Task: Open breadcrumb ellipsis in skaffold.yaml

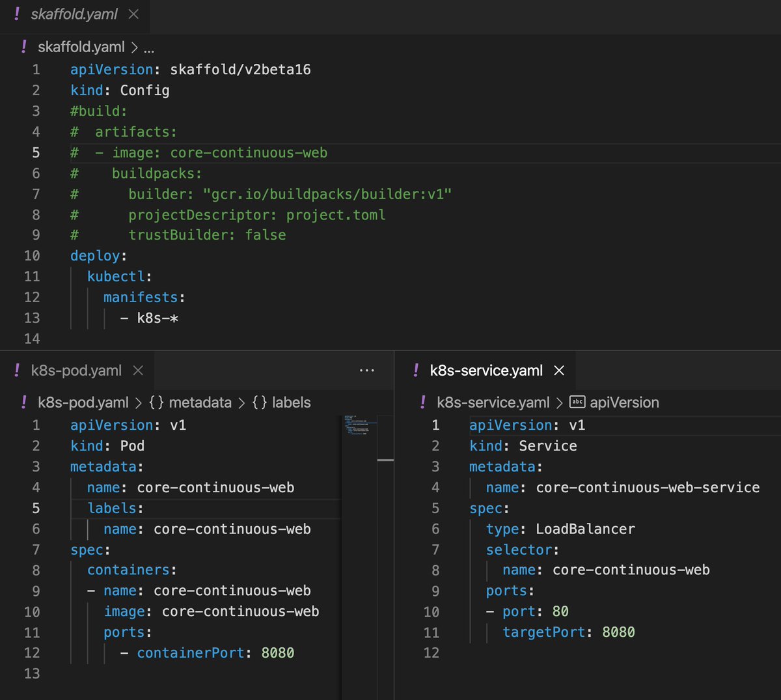Action: 149,48
